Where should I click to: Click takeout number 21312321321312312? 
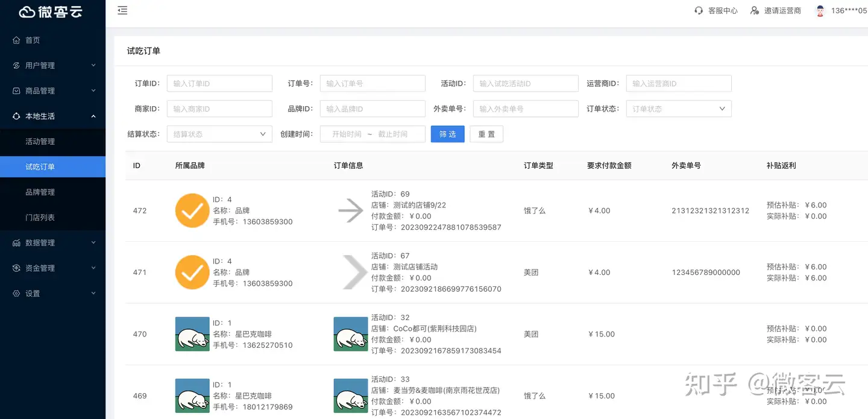click(x=711, y=211)
